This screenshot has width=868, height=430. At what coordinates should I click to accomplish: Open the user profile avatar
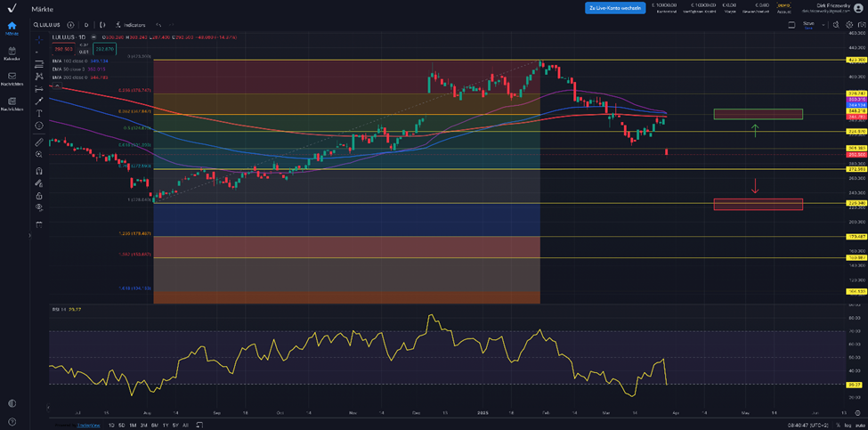coord(857,8)
